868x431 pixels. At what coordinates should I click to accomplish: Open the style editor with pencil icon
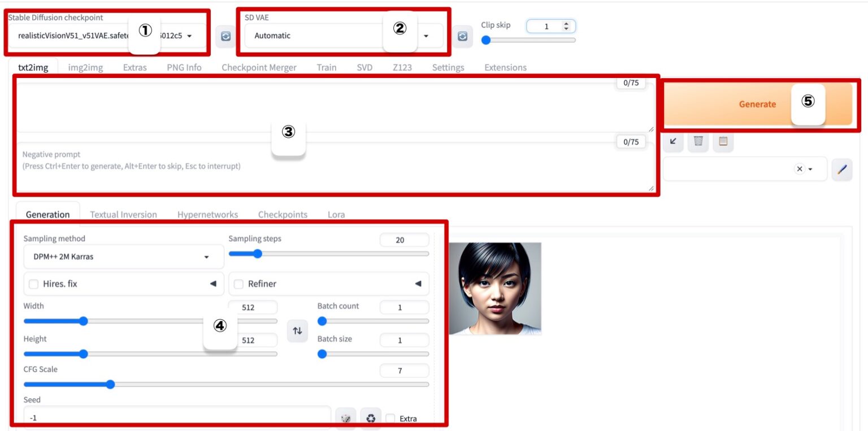click(841, 169)
